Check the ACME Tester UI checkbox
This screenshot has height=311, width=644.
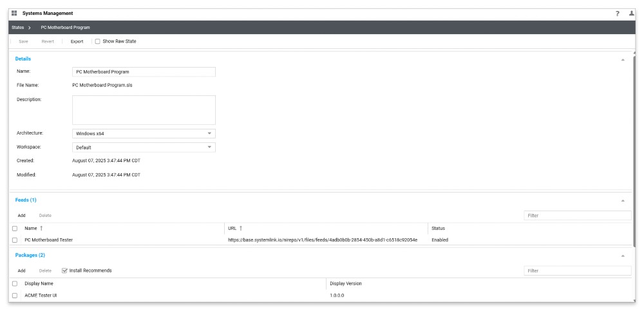coord(15,296)
